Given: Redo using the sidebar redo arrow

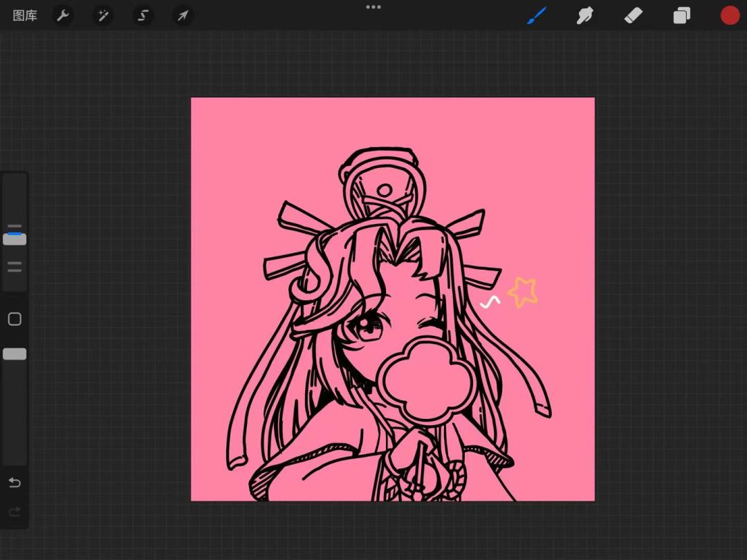Looking at the screenshot, I should coord(15,512).
